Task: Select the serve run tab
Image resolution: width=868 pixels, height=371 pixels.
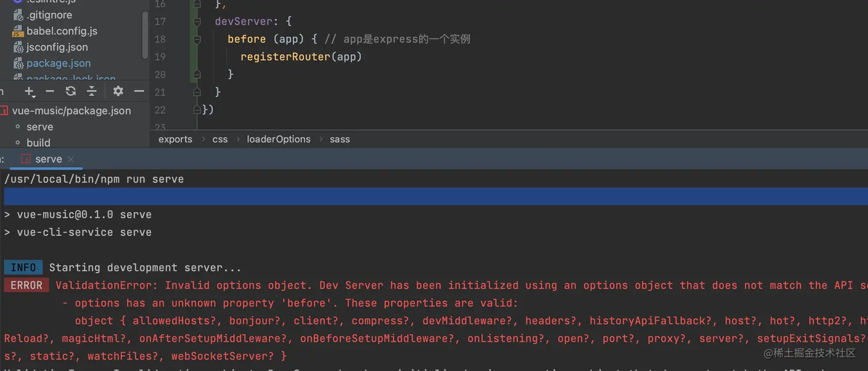Action: (47, 159)
